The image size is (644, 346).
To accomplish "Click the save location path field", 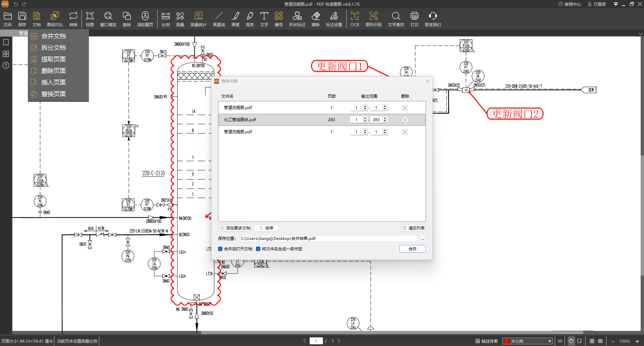I will click(x=328, y=239).
